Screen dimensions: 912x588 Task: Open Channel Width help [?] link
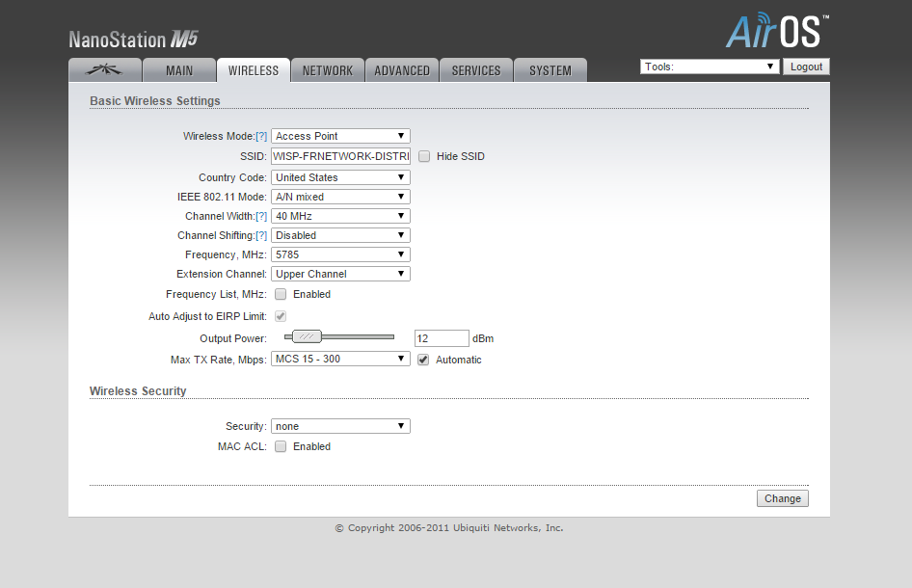261,216
